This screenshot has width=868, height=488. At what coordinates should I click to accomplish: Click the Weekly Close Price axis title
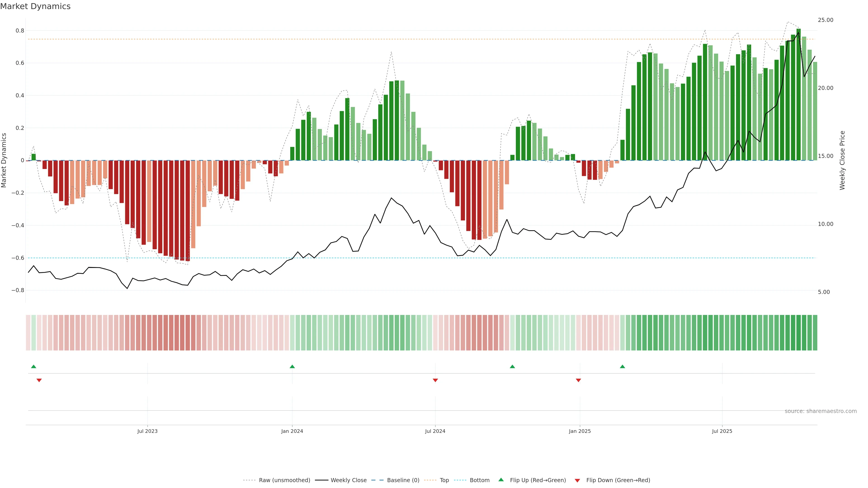[x=842, y=160]
